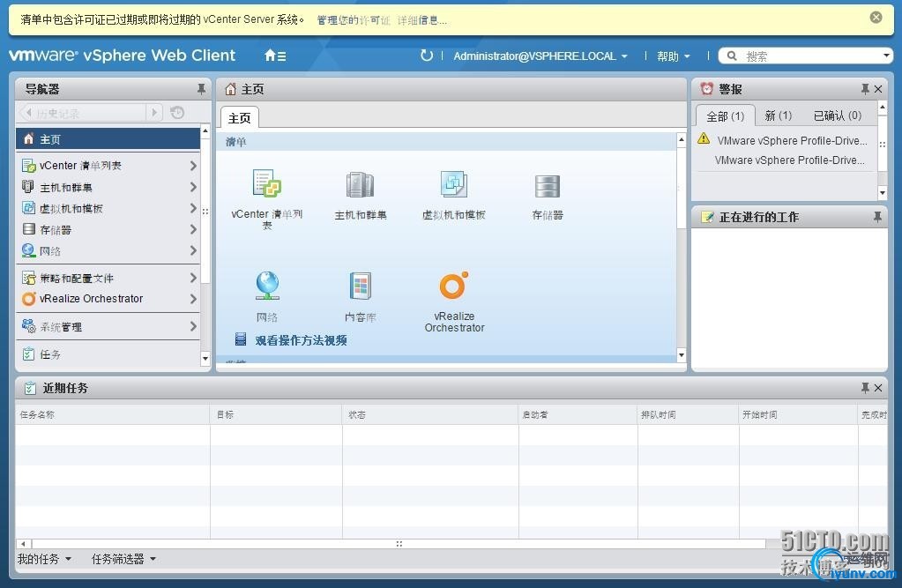902x588 pixels.
Task: Select 主机和群集 in navigator
Action: pos(108,187)
